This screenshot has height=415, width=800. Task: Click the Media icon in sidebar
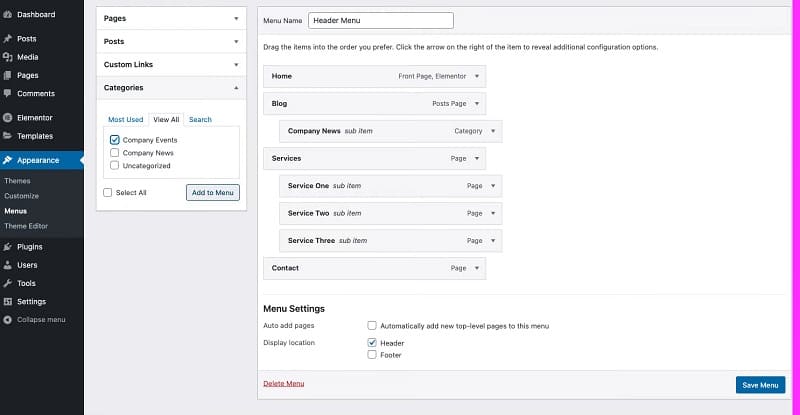click(x=7, y=57)
